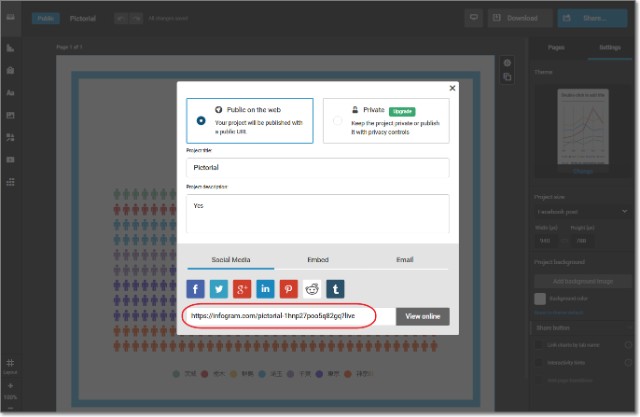Share project on Facebook
This screenshot has width=640, height=417.
click(196, 289)
